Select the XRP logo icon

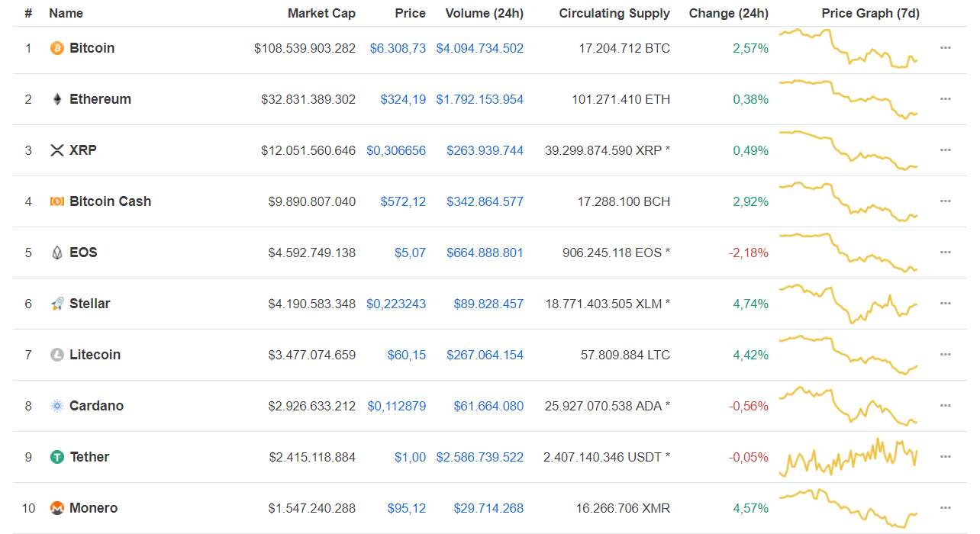(x=56, y=150)
